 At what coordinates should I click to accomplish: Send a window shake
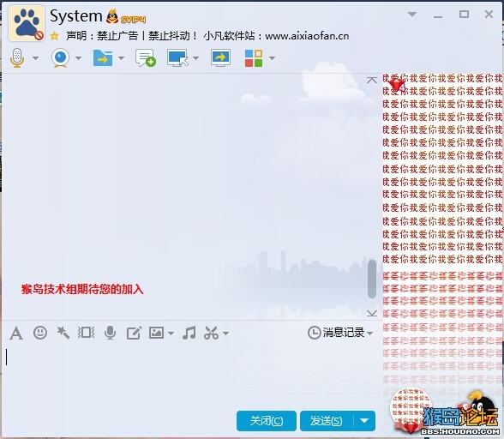(x=86, y=333)
